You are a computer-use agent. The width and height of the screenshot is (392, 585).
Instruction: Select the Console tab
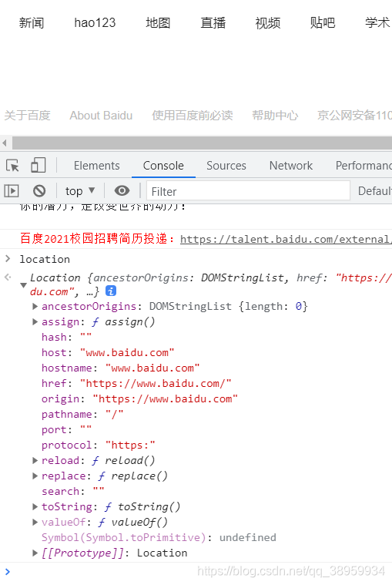pyautogui.click(x=163, y=166)
